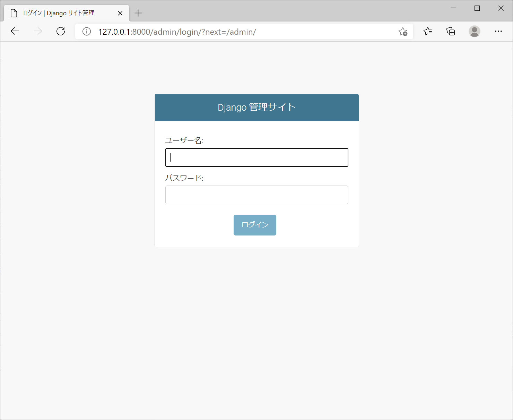The height and width of the screenshot is (420, 513).
Task: Open the browser profile avatar
Action: (475, 31)
